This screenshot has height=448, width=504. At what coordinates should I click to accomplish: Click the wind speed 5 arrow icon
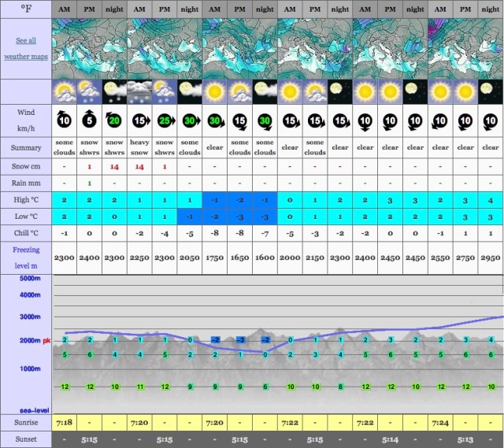(x=89, y=120)
